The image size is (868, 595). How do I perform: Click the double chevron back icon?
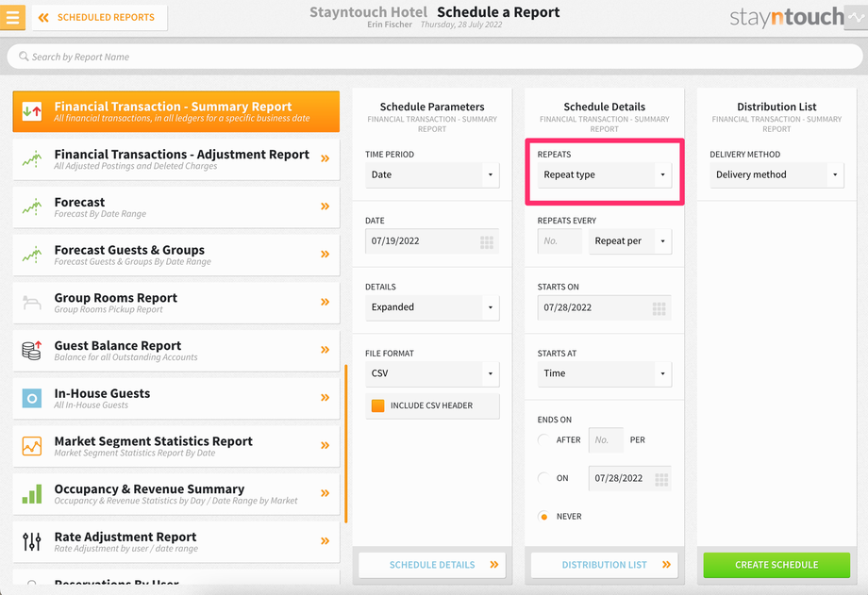coord(43,18)
